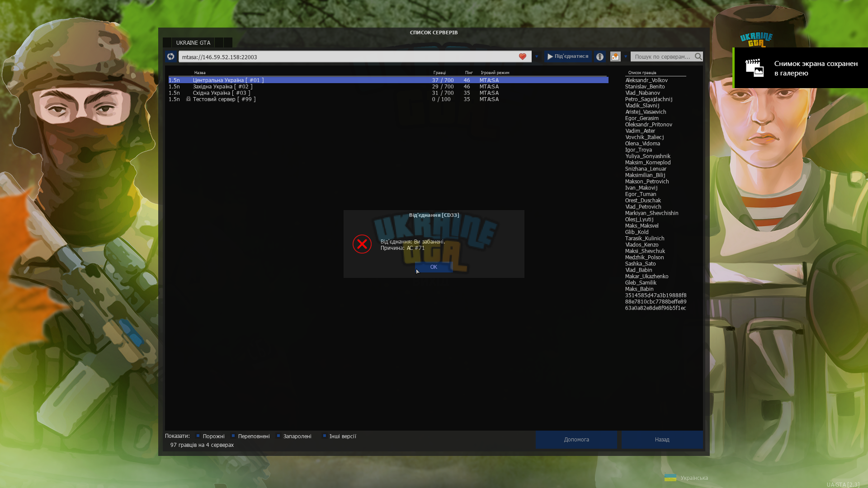The height and width of the screenshot is (488, 868).
Task: Toggle the Порожні filter checkbox
Action: click(x=198, y=436)
